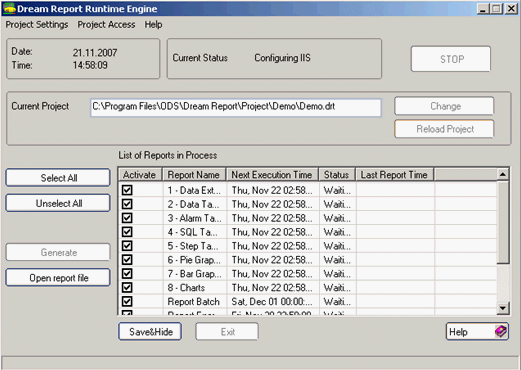Click the Unselect All button
This screenshot has width=521, height=370.
[x=58, y=203]
